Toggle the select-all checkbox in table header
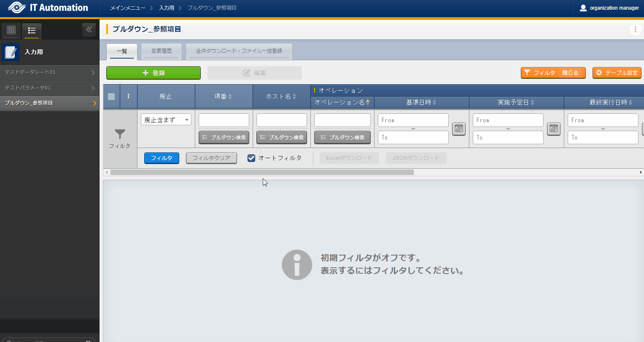The width and height of the screenshot is (644, 342). pyautogui.click(x=111, y=96)
